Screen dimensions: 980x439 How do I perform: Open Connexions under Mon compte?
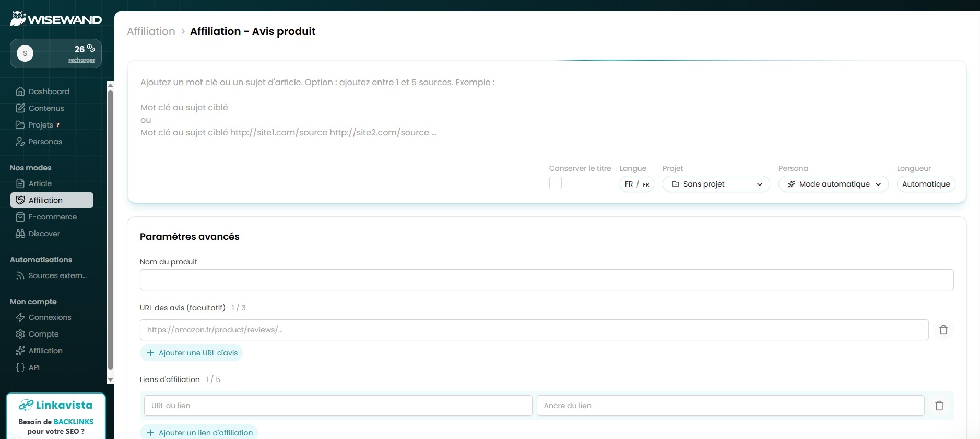(x=50, y=317)
